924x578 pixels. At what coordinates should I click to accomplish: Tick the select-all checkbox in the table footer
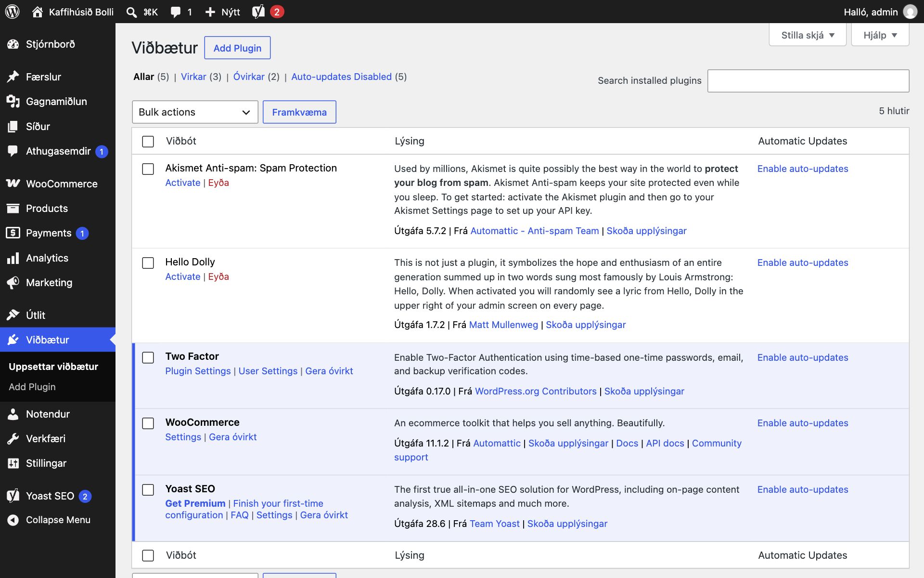pyautogui.click(x=148, y=555)
